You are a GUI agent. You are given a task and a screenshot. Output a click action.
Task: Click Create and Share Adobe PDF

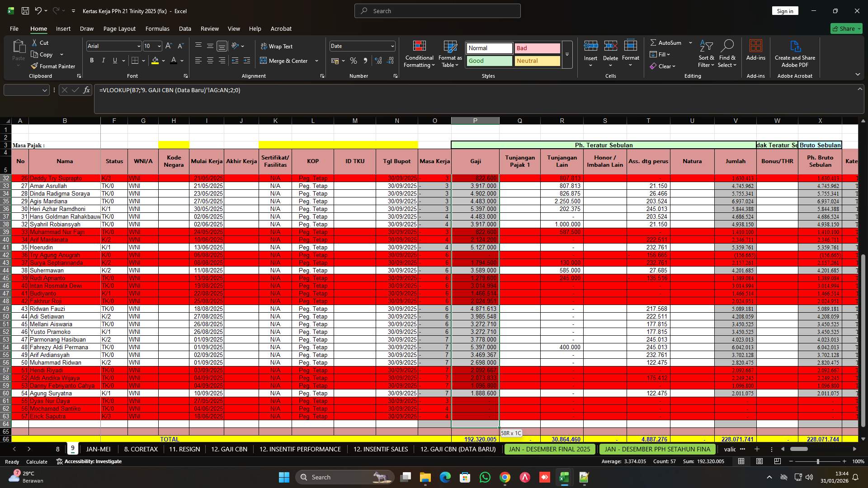[794, 53]
